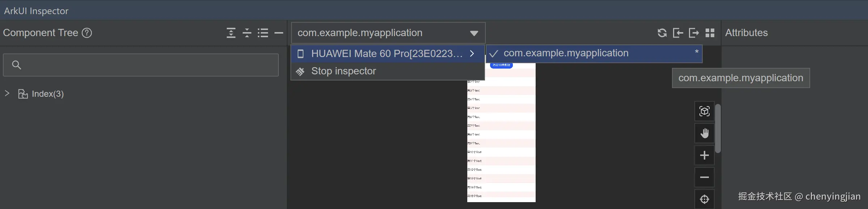Click the crosshair fit-to-center icon
Viewport: 868px width, 209px height.
(704, 199)
